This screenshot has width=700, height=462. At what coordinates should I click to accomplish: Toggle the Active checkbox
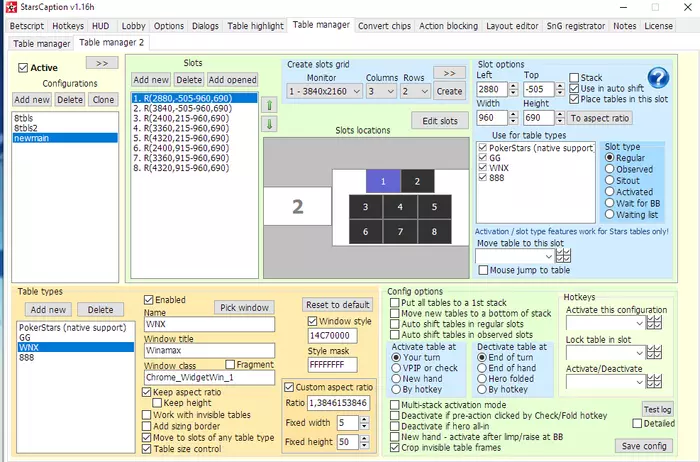tap(23, 68)
